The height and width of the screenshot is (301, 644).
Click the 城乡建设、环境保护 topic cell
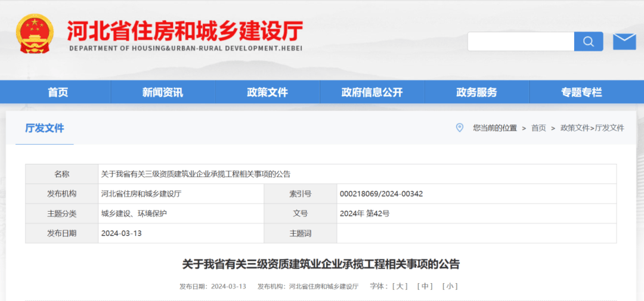pyautogui.click(x=181, y=213)
